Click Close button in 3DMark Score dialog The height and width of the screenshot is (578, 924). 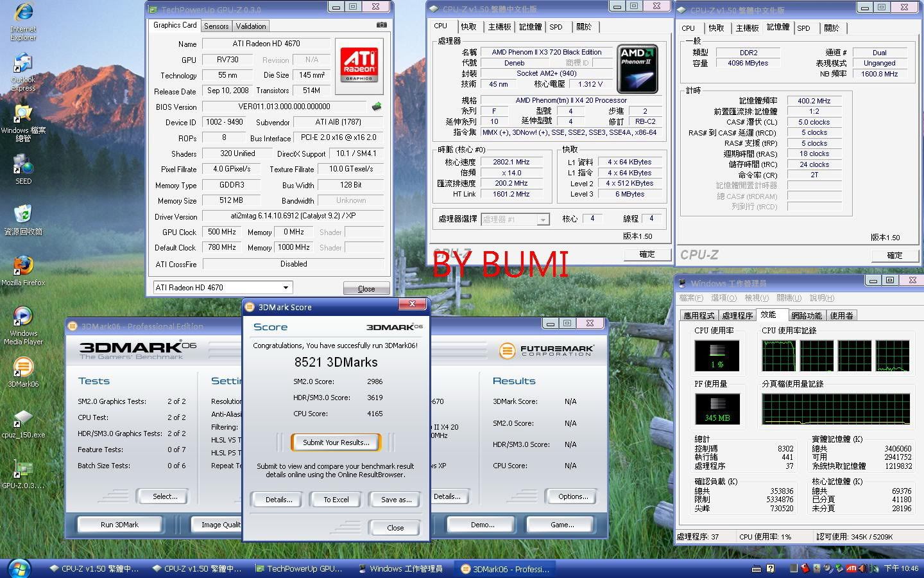pos(395,528)
